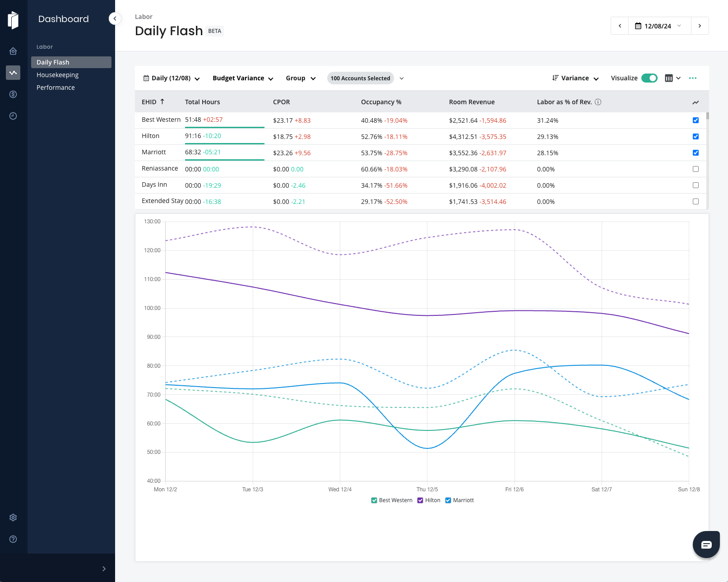Go to the previous date
Screen dimensions: 728x582
[620, 26]
